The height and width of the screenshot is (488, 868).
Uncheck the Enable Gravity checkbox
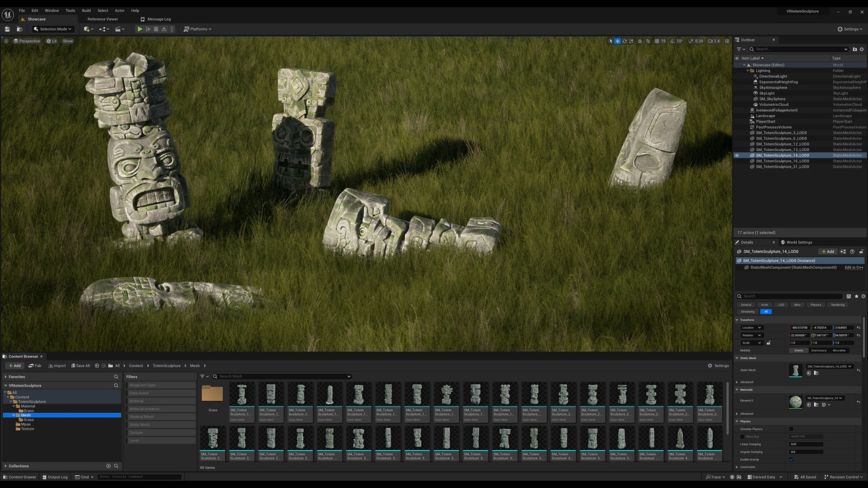point(791,460)
